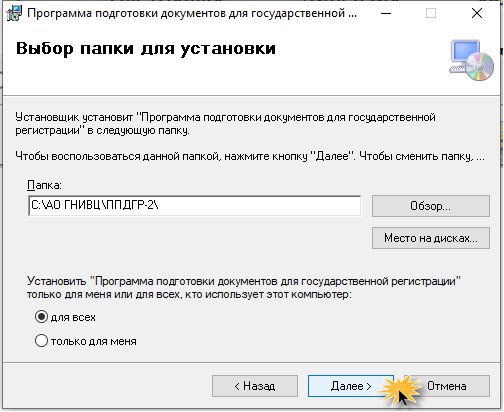Close the installer with the X button

477,14
